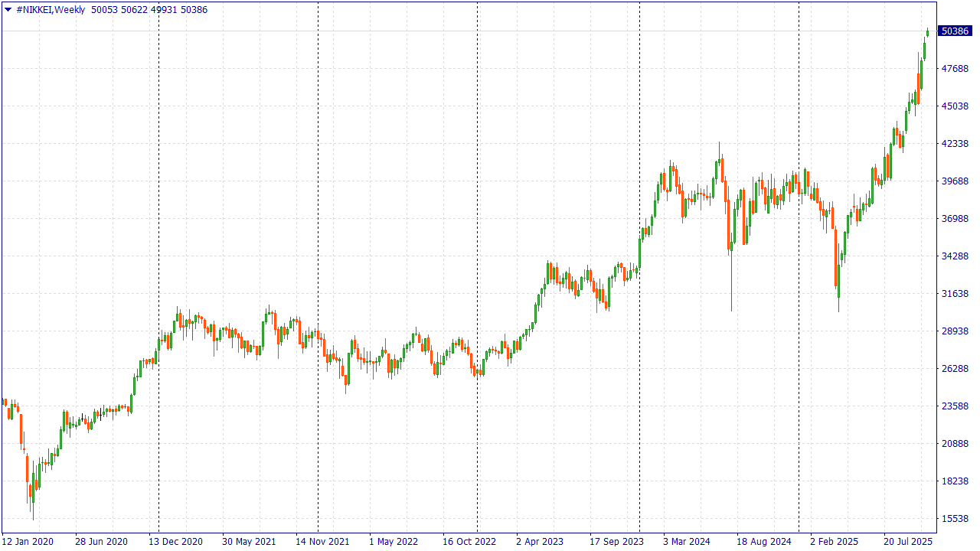Click the #NIKKEI,Weekly chart title
Screen dimensions: 980x551
click(x=51, y=10)
